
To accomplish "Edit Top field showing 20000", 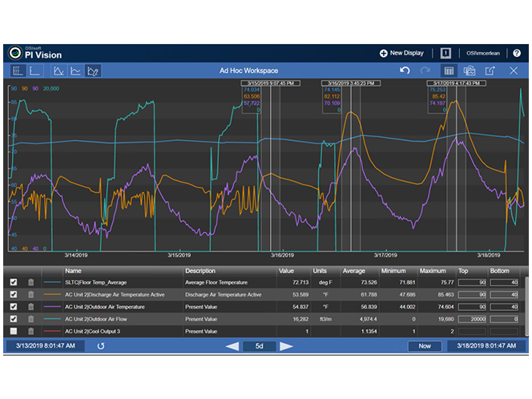I will 472,319.
